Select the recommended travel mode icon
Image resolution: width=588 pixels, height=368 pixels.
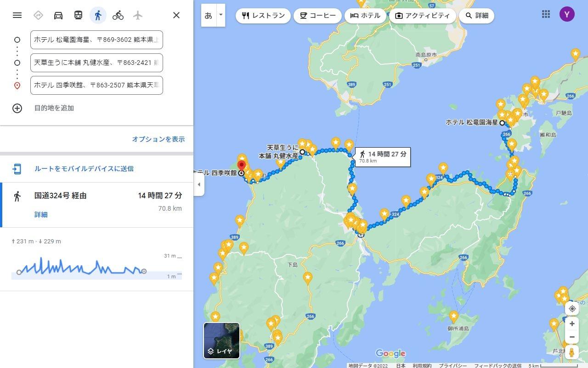38,15
